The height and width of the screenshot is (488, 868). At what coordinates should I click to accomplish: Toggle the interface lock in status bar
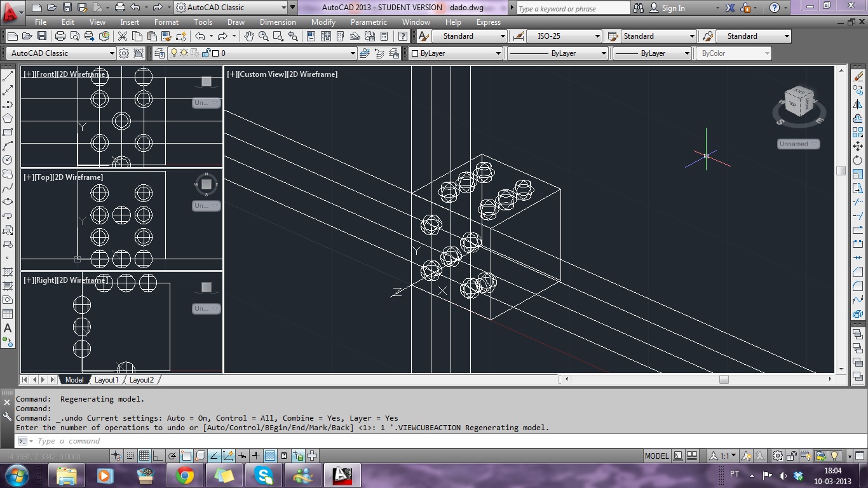pos(791,456)
